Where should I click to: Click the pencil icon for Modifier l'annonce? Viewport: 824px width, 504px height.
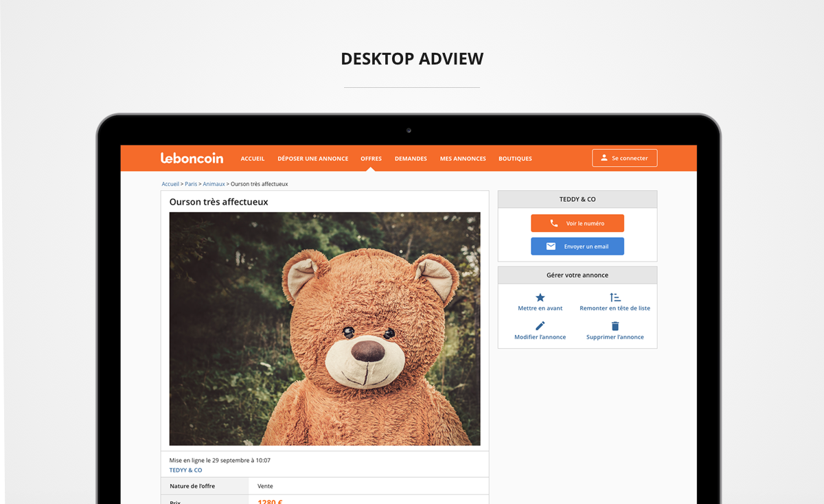coord(540,326)
